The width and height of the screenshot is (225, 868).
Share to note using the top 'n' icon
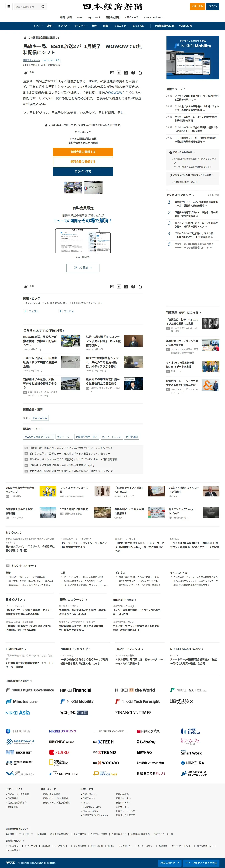click(119, 73)
